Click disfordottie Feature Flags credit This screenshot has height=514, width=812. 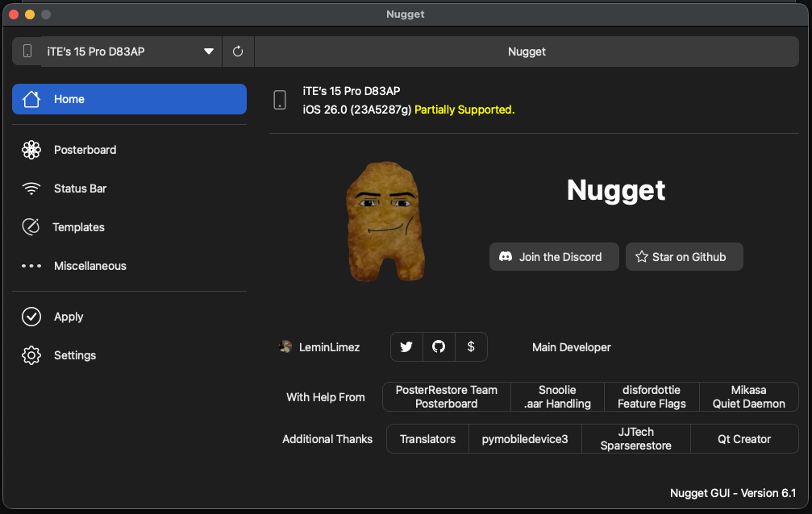[x=652, y=397]
